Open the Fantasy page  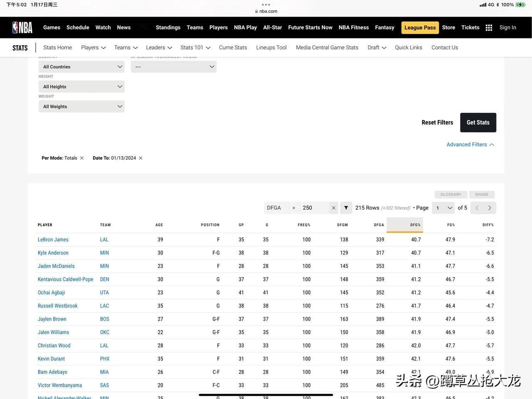coord(385,27)
